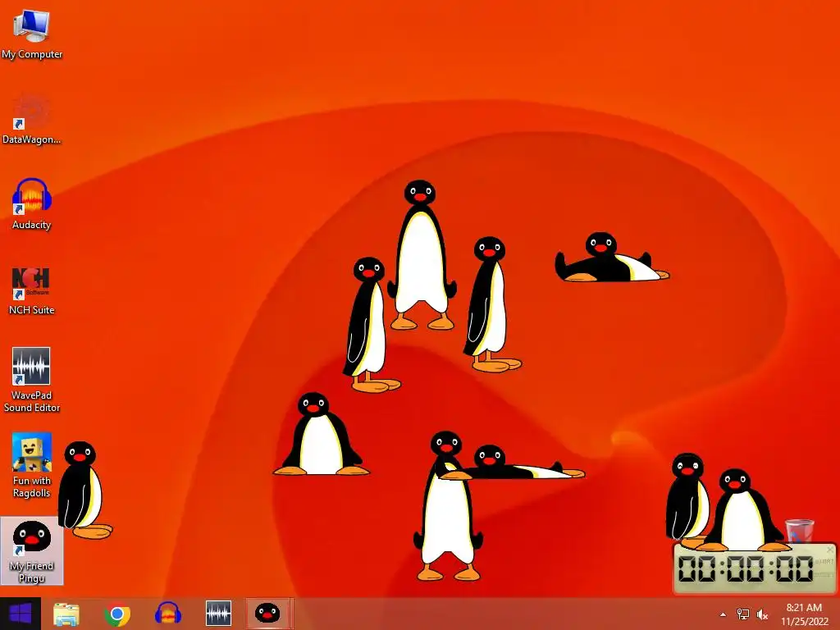Select the Audacity desktop shortcut

pos(32,204)
